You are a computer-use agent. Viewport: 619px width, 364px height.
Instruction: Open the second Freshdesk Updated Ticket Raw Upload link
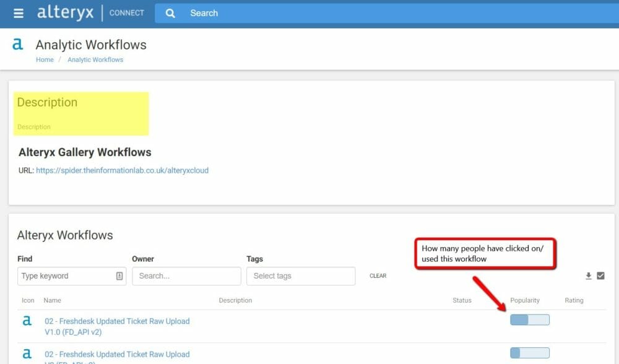pos(117,357)
